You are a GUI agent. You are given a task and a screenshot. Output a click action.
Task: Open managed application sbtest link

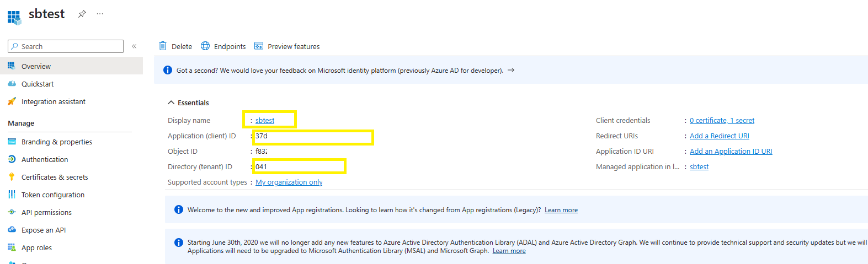[699, 166]
